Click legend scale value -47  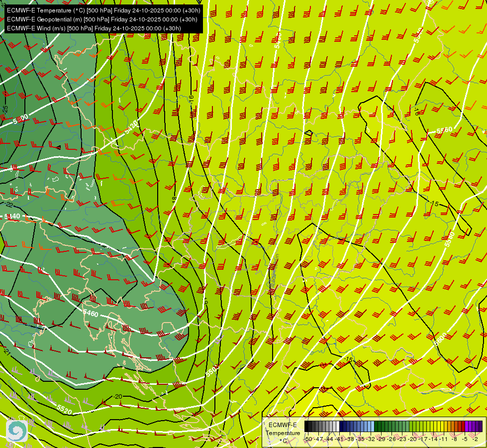click(x=319, y=439)
